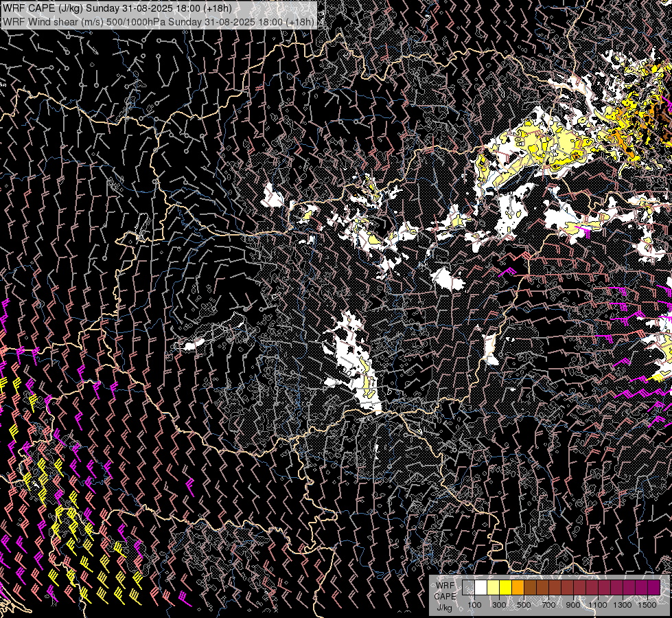Click the legend value 1300
The image size is (672, 618).
623,605
